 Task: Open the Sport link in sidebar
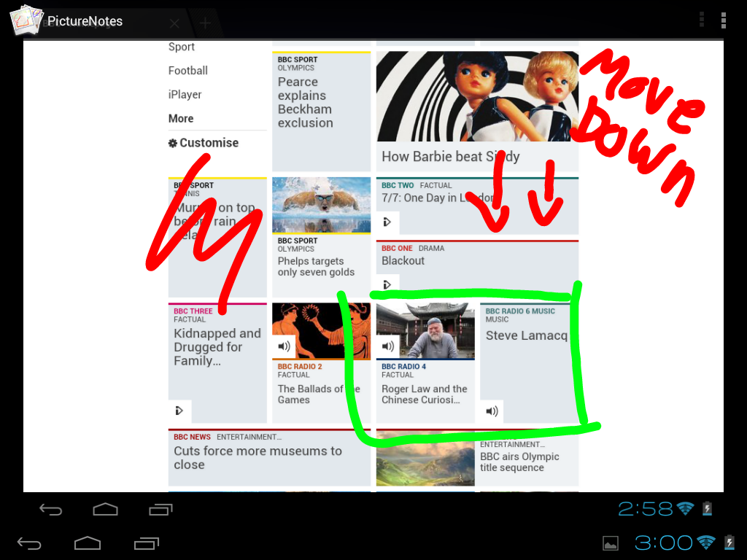[182, 47]
